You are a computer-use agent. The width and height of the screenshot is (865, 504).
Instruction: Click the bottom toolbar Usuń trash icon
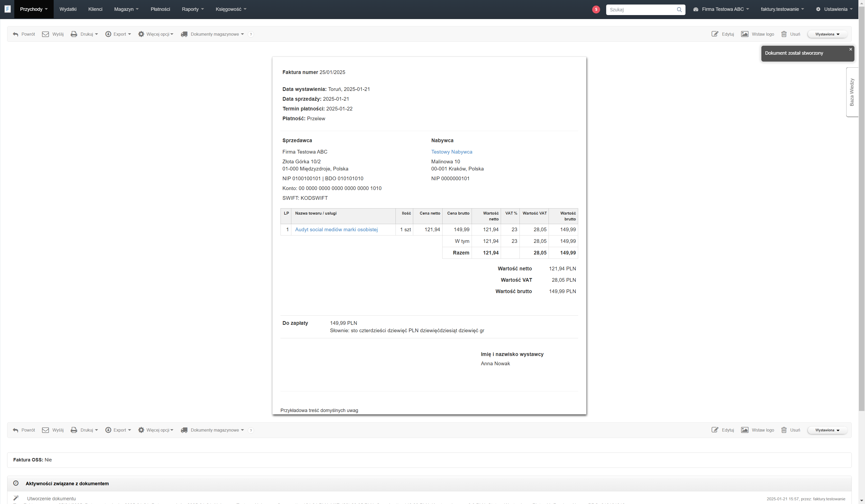point(784,430)
